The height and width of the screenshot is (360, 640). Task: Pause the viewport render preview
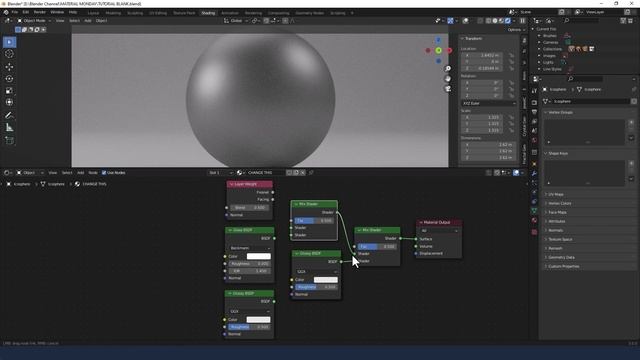(x=522, y=20)
